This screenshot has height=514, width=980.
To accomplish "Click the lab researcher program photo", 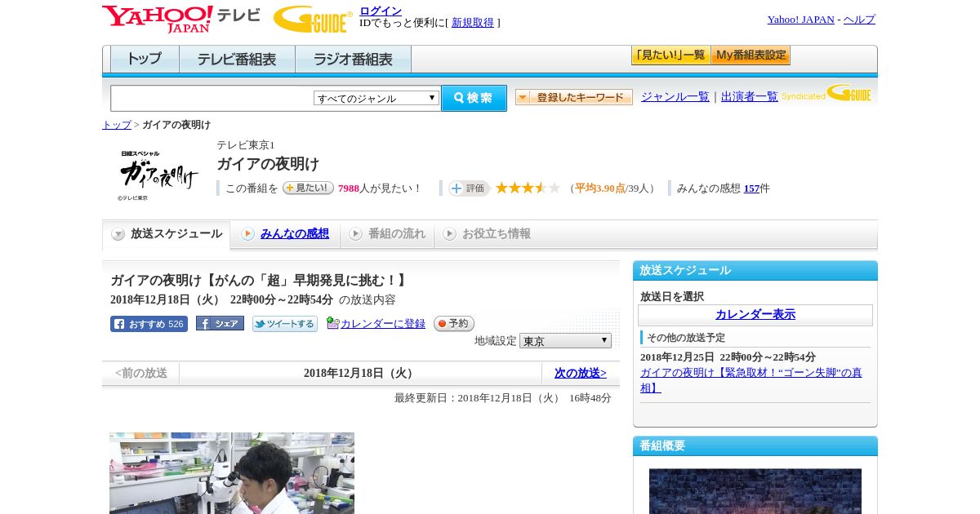I will point(232,473).
